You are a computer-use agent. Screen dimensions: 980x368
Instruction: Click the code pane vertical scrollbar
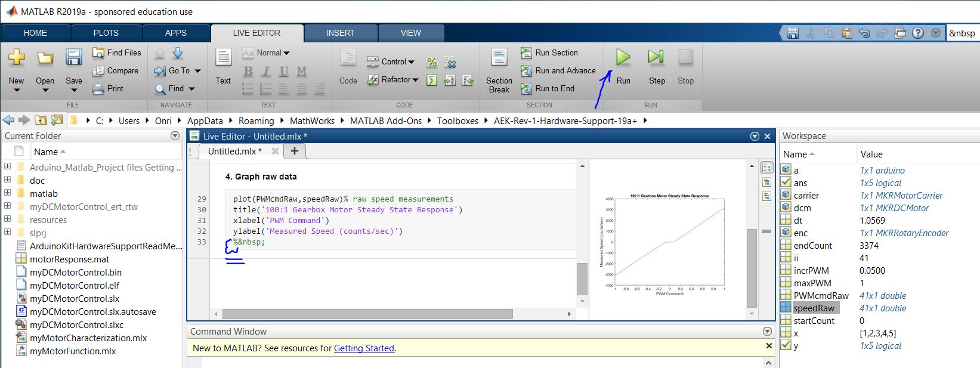click(x=582, y=279)
